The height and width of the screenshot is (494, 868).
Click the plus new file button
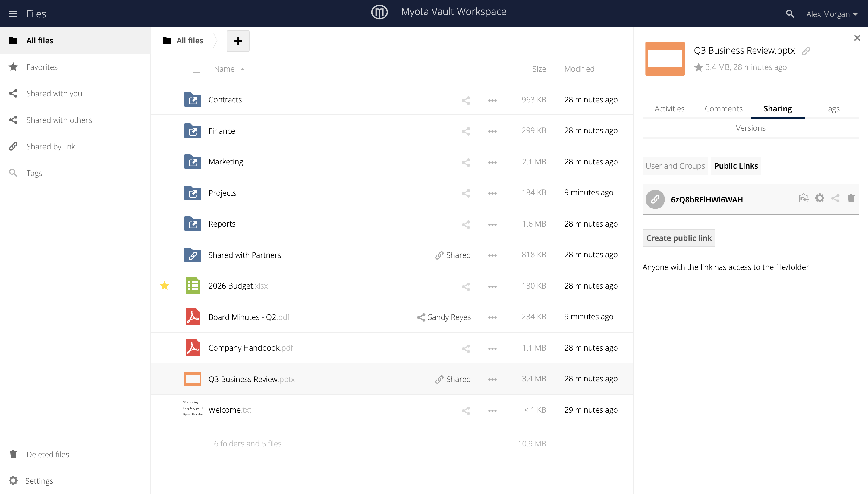[x=238, y=41]
